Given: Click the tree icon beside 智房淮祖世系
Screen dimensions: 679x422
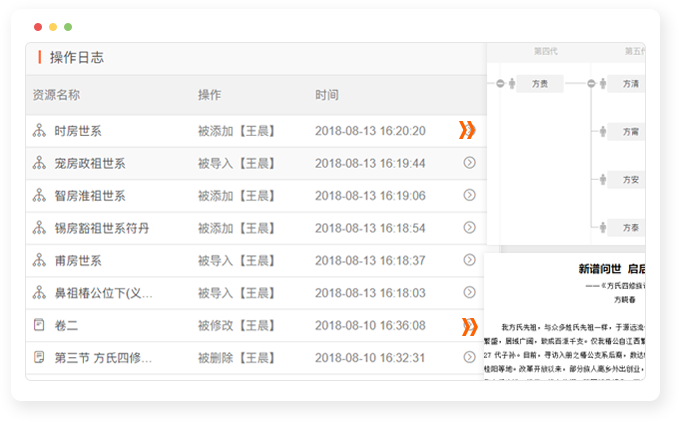Looking at the screenshot, I should pyautogui.click(x=39, y=196).
